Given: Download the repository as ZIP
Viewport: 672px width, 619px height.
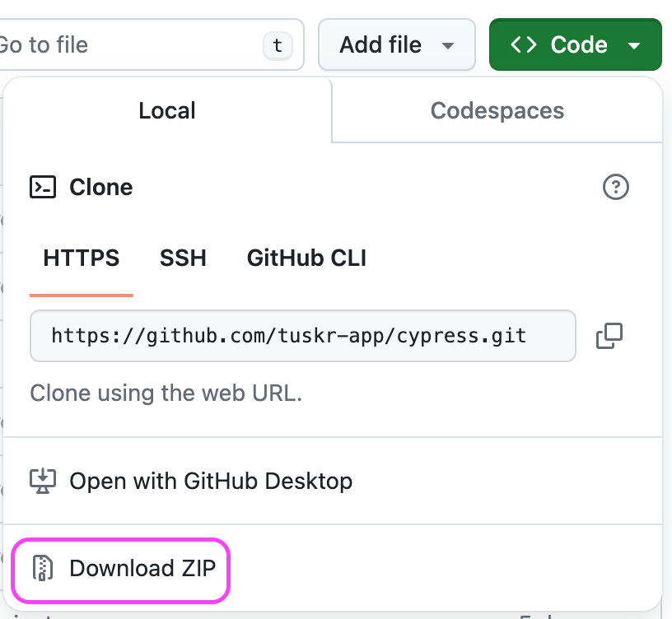Looking at the screenshot, I should (x=121, y=569).
